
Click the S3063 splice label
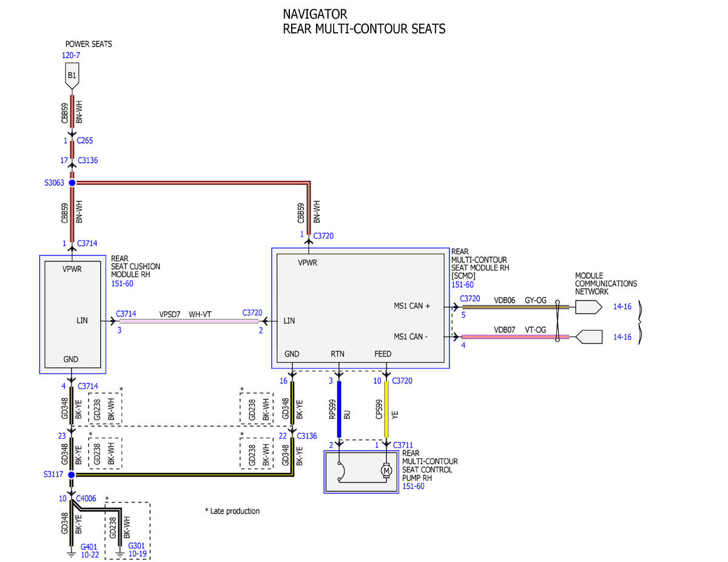[x=55, y=182]
